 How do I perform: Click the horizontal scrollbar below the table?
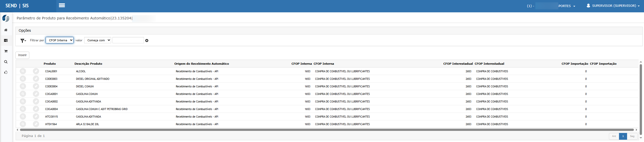(x=326, y=130)
